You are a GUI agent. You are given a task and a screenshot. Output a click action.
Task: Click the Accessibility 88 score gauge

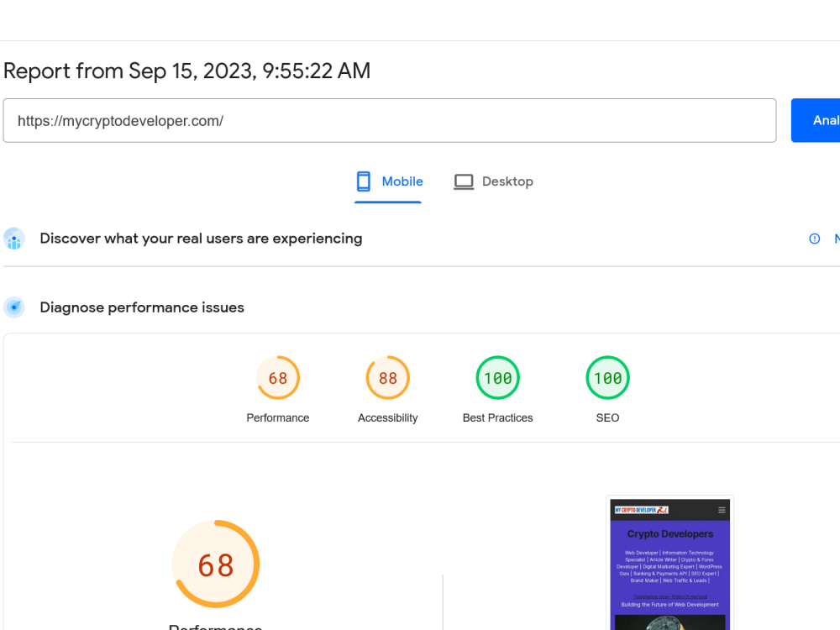pos(388,378)
